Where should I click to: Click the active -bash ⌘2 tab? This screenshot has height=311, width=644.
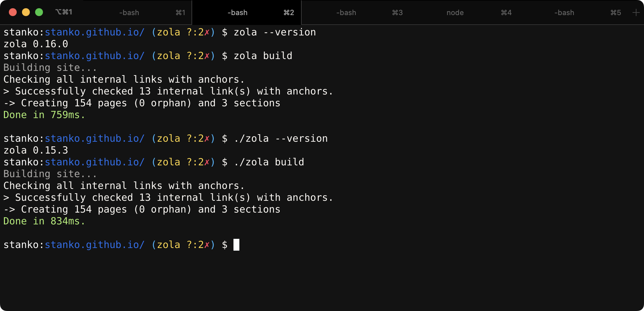237,12
